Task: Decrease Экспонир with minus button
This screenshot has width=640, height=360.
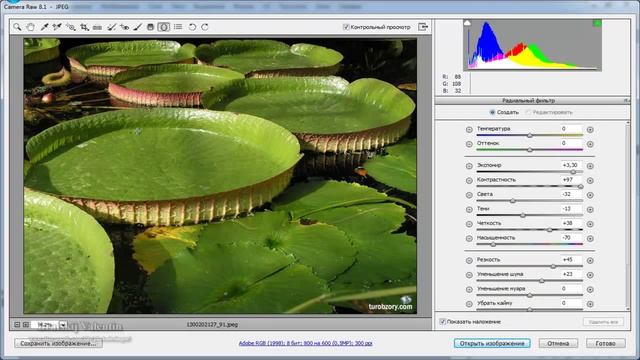Action: point(469,166)
